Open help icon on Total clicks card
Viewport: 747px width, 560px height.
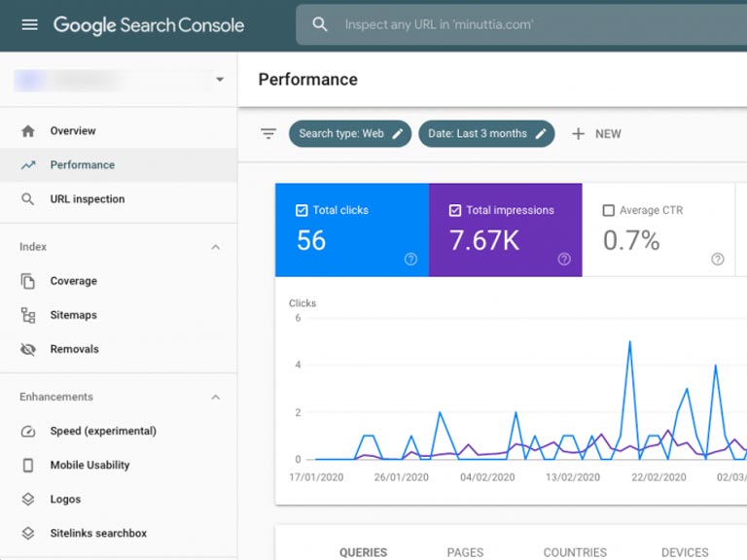point(410,259)
